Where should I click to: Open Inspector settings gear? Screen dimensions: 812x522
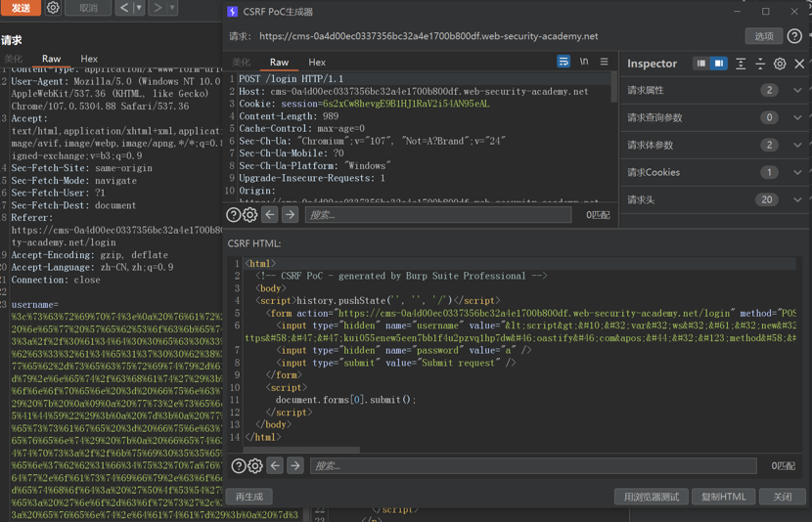[x=780, y=64]
